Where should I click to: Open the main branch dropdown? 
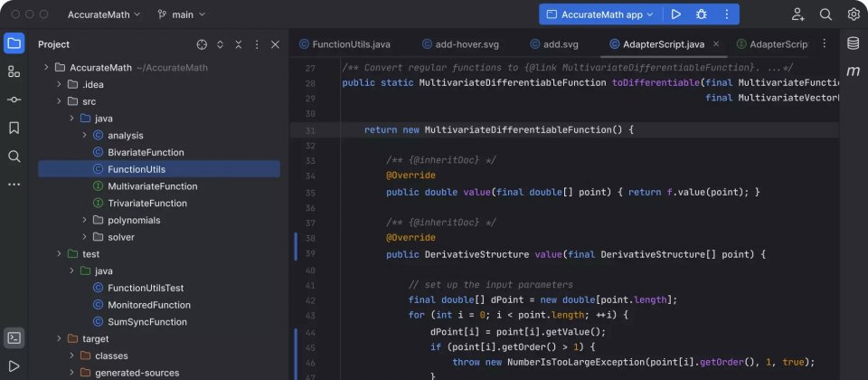[181, 14]
